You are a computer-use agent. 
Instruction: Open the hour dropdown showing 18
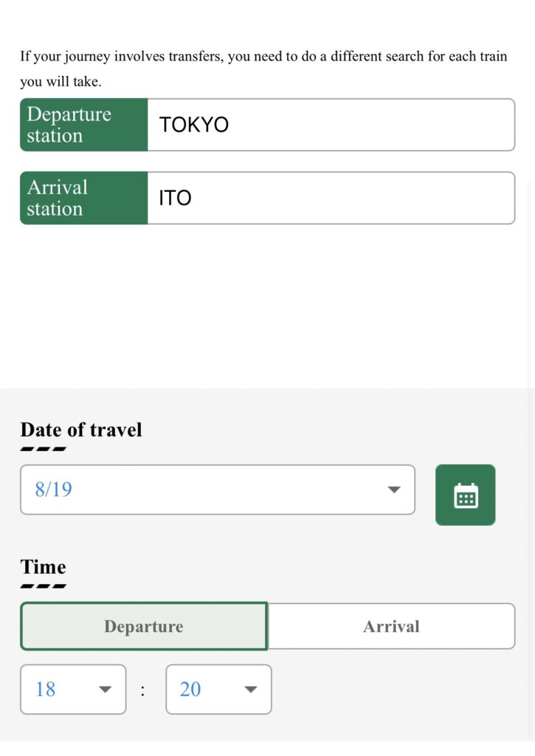click(73, 690)
